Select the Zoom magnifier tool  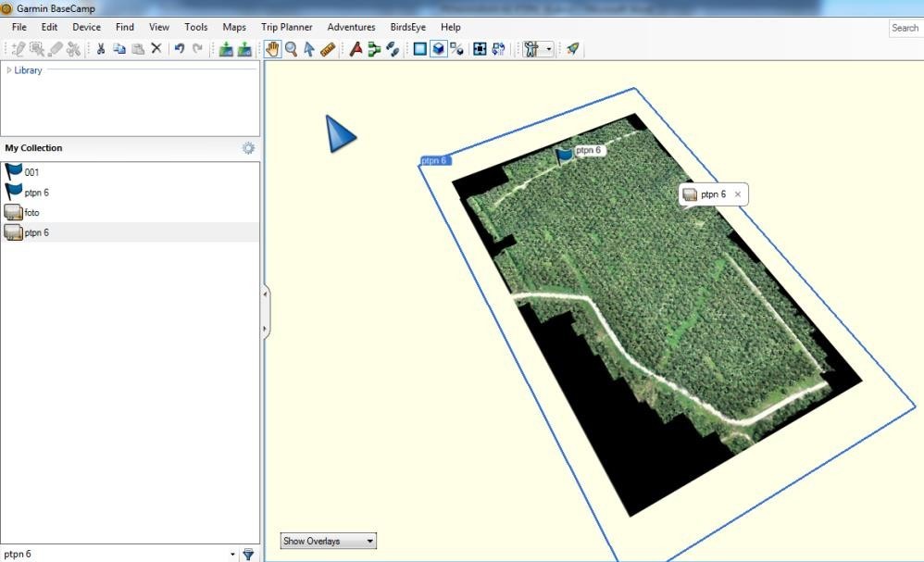point(291,49)
